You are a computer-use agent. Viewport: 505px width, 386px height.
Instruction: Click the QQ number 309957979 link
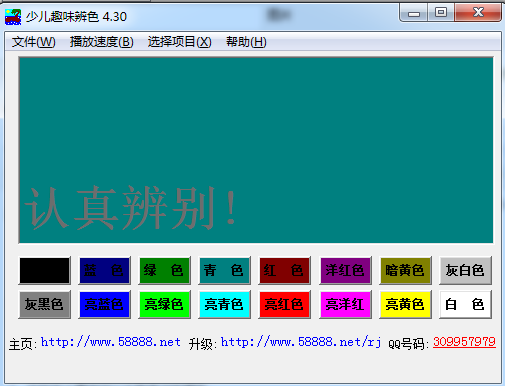[464, 342]
